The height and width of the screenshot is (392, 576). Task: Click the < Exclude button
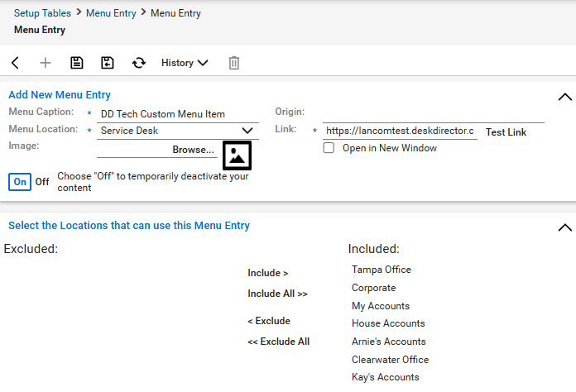coord(269,321)
